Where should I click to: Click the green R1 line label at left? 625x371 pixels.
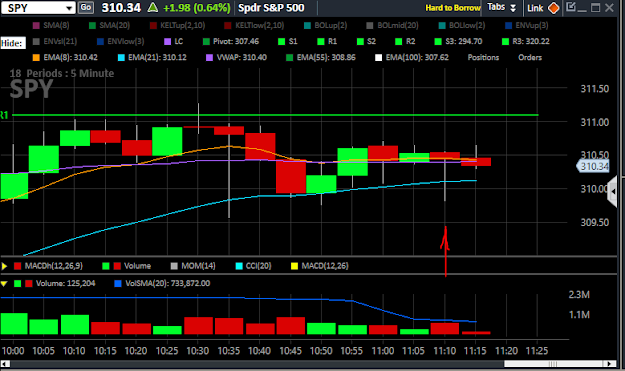tap(4, 115)
